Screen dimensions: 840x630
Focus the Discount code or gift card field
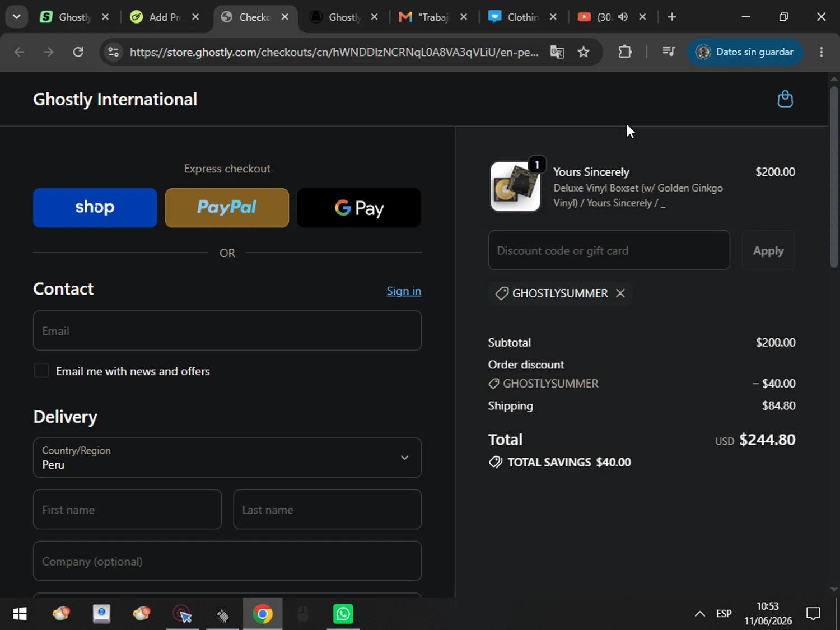click(x=609, y=250)
